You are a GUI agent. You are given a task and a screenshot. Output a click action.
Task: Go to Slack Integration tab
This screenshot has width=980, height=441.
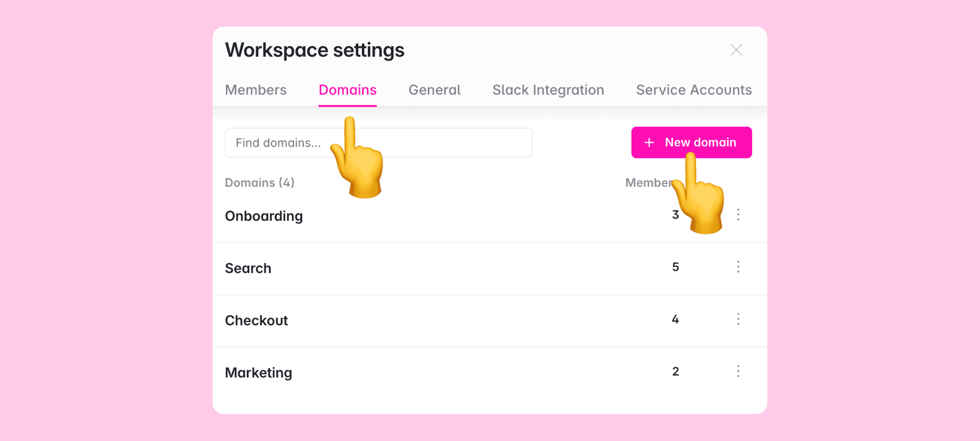click(548, 90)
